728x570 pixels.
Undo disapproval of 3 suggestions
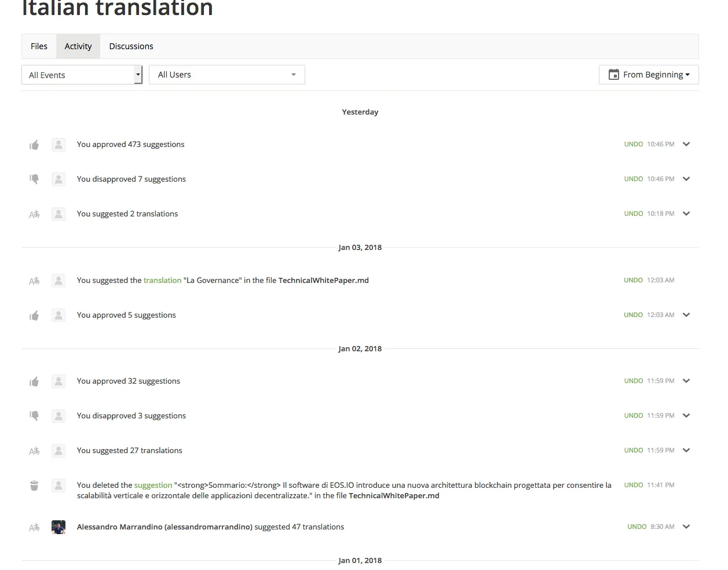634,415
